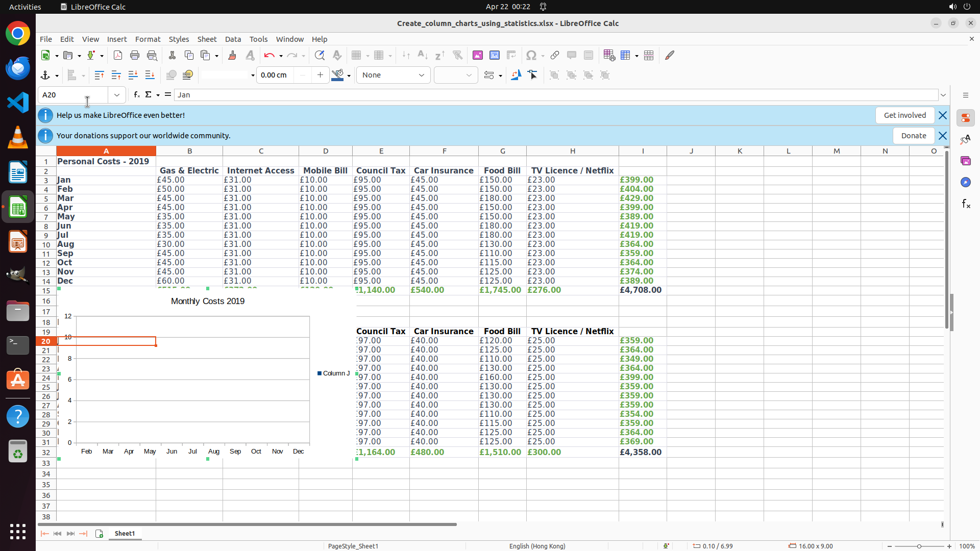Open the Gallery panel in sidebar
Viewport: 980px width, 551px height.
(x=966, y=161)
